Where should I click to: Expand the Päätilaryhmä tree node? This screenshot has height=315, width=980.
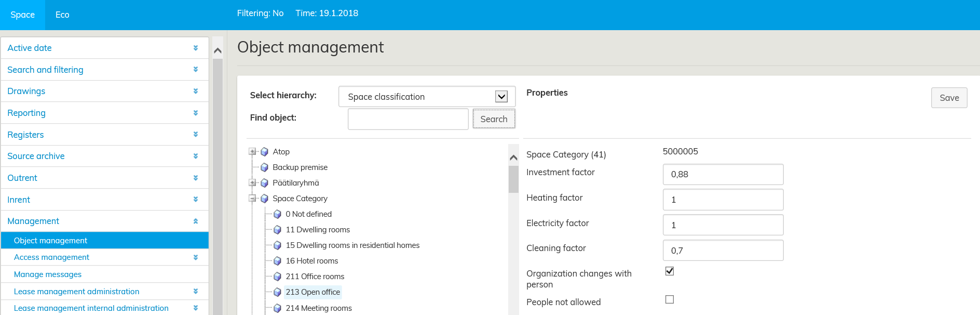(x=252, y=183)
